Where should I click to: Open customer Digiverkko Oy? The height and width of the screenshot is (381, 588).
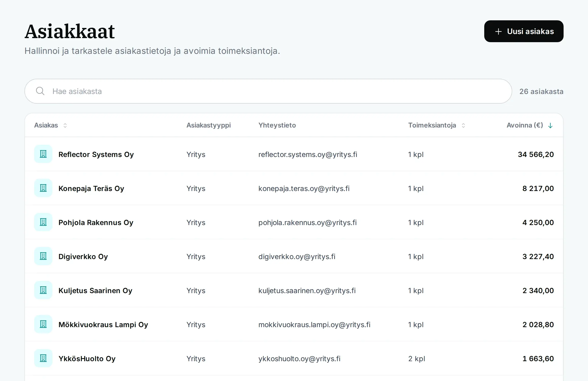83,257
